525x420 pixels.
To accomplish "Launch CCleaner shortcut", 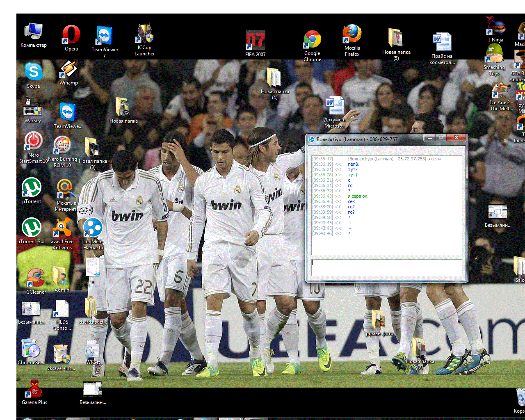I will click(x=36, y=281).
